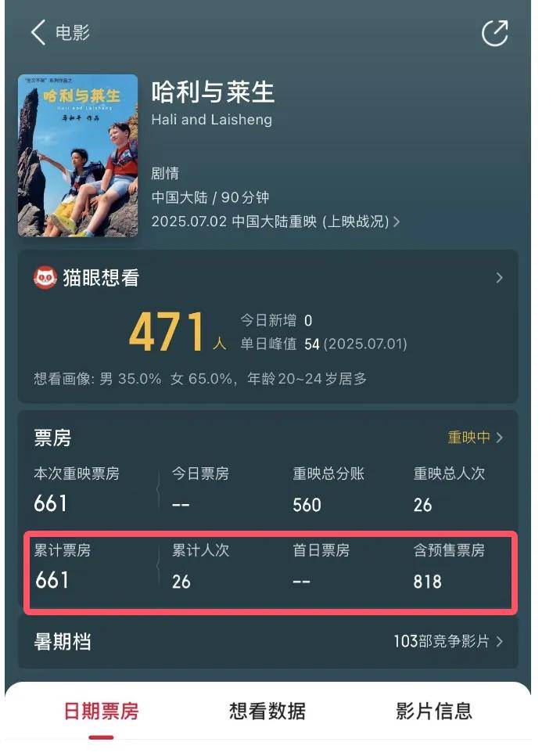Tap the Maoyan cat logo icon
The width and height of the screenshot is (560, 753).
click(45, 278)
